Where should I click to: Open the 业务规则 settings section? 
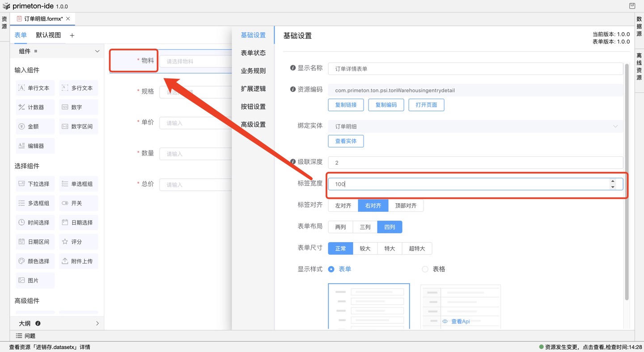coord(253,71)
